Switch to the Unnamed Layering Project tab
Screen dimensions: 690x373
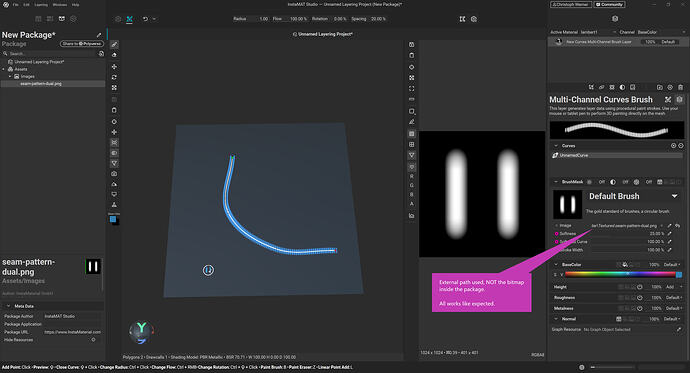pyautogui.click(x=323, y=34)
